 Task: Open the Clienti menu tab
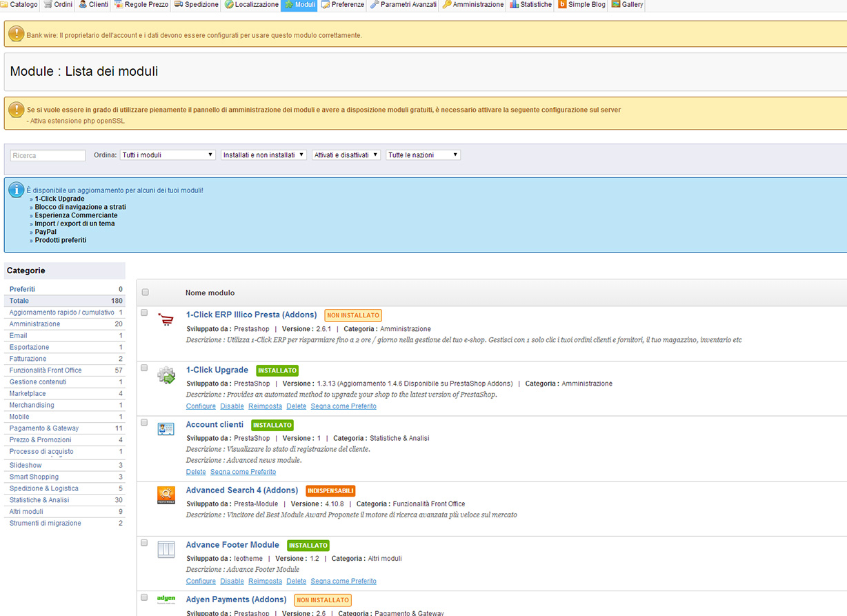click(x=93, y=5)
